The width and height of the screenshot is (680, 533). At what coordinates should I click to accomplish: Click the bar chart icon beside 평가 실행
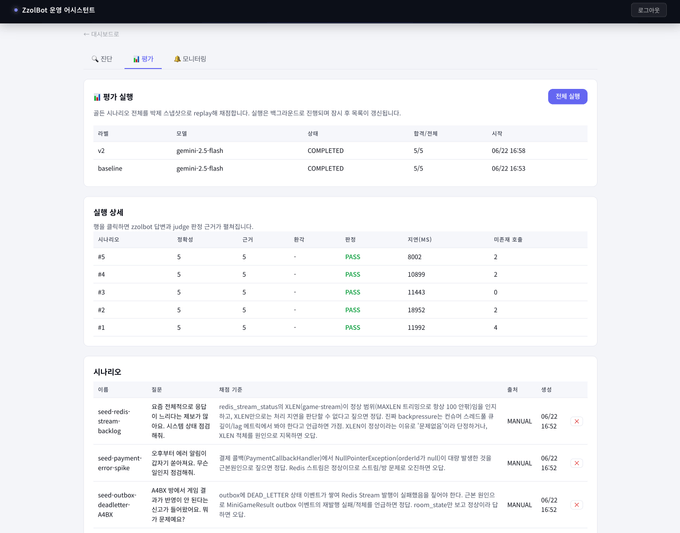pos(97,97)
